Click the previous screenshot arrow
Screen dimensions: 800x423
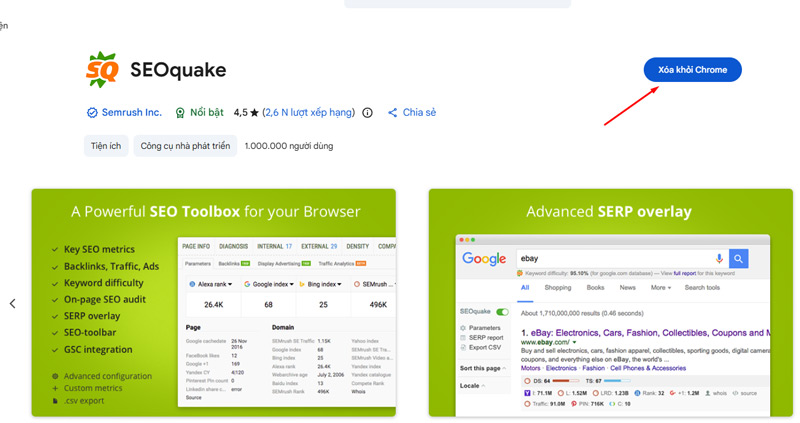click(x=13, y=304)
